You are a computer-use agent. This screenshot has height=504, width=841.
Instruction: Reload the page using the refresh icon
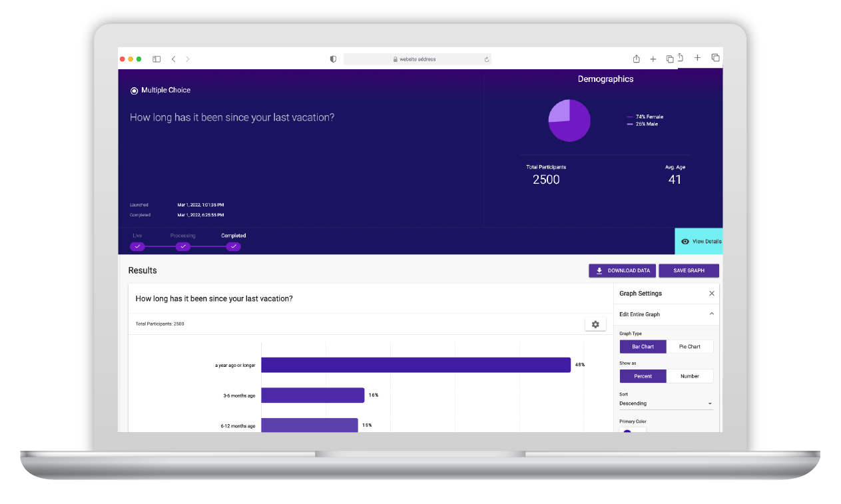487,59
